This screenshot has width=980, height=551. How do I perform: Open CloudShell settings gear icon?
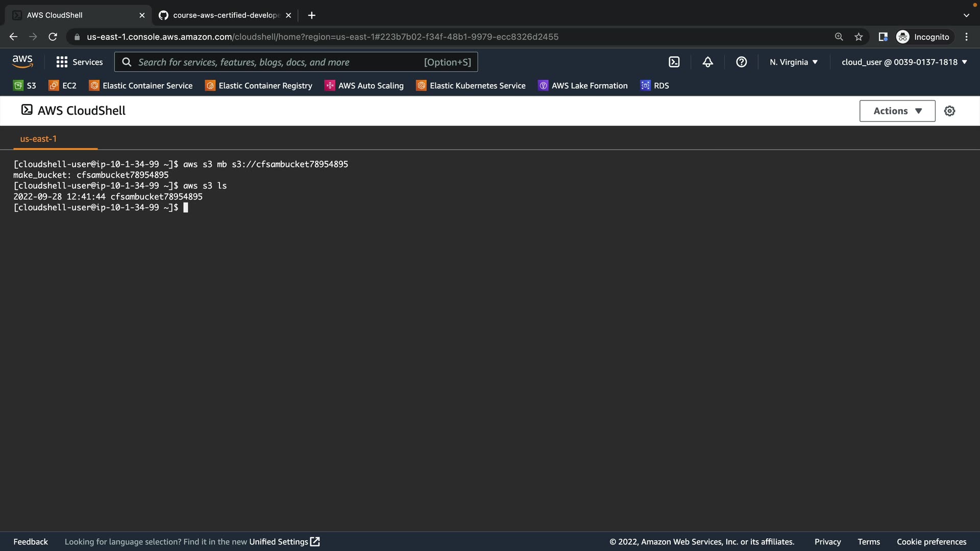point(949,111)
